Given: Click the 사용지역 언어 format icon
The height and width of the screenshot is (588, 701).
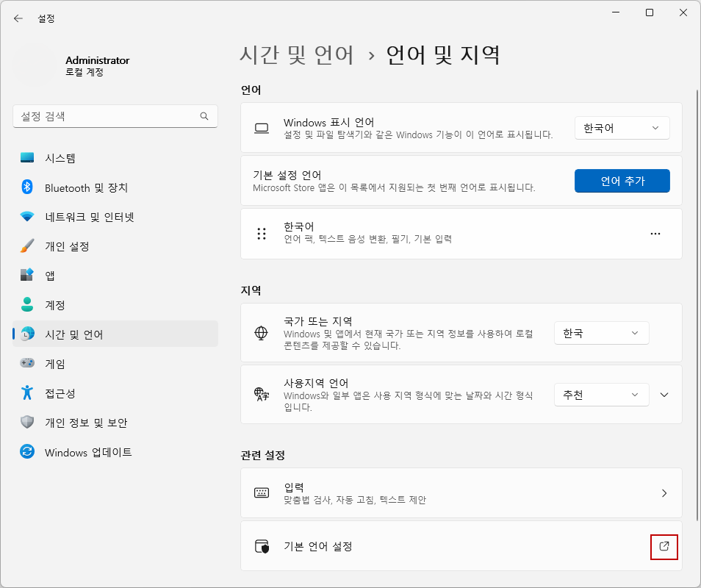Looking at the screenshot, I should [262, 395].
